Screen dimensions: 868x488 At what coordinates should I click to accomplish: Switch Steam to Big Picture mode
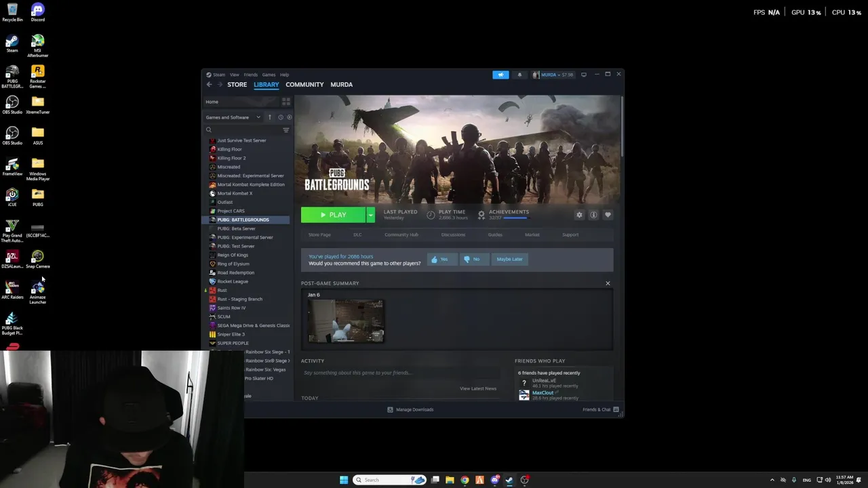(x=583, y=75)
